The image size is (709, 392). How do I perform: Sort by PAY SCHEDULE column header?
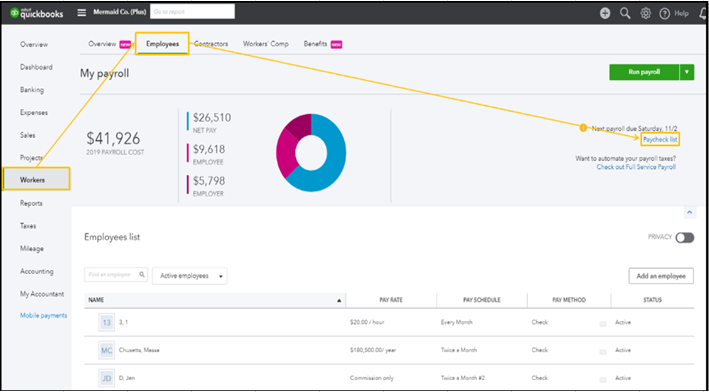click(482, 300)
